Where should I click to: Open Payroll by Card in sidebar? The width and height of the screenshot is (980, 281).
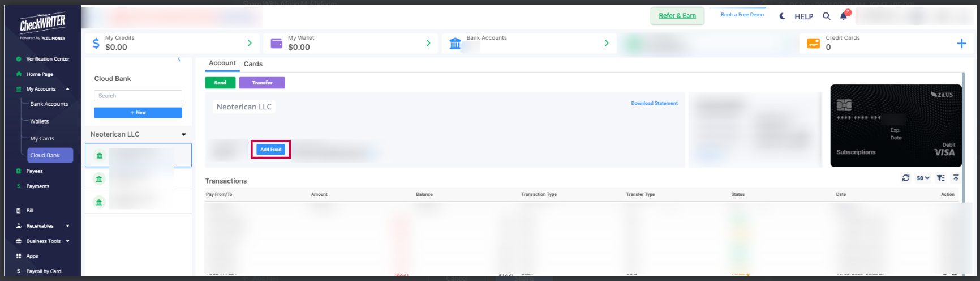tap(44, 271)
